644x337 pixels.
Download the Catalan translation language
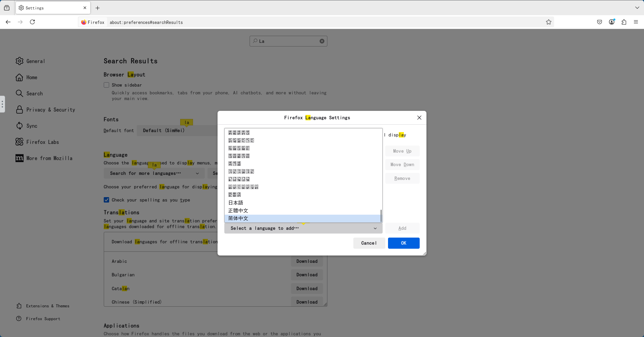[x=307, y=288]
